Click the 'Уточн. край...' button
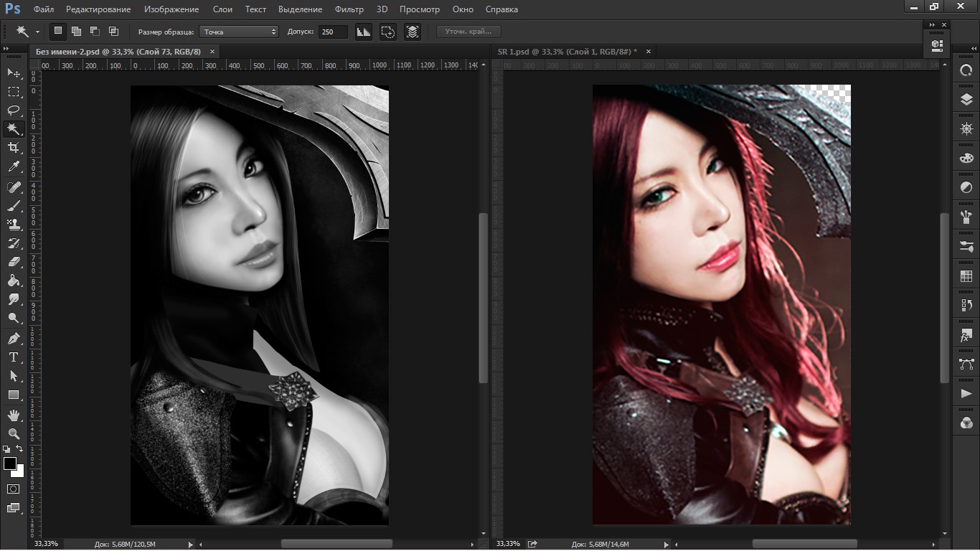This screenshot has height=551, width=980. pyautogui.click(x=468, y=32)
